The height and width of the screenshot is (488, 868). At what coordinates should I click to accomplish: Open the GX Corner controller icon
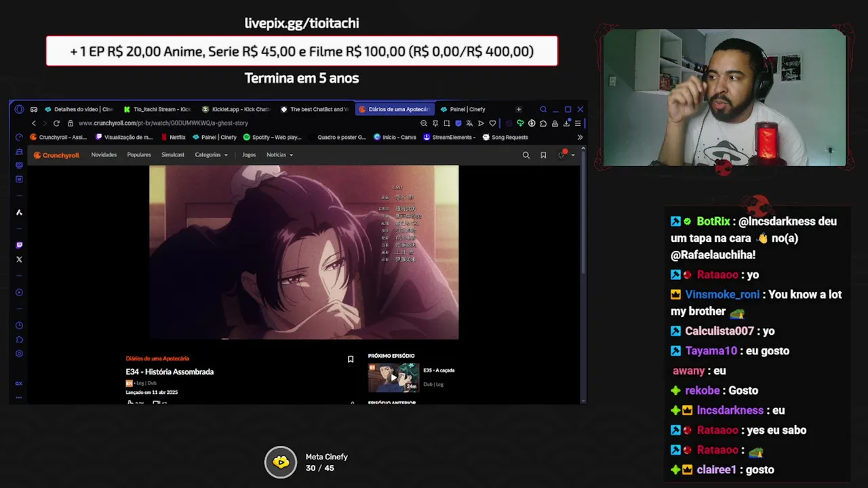tap(33, 109)
